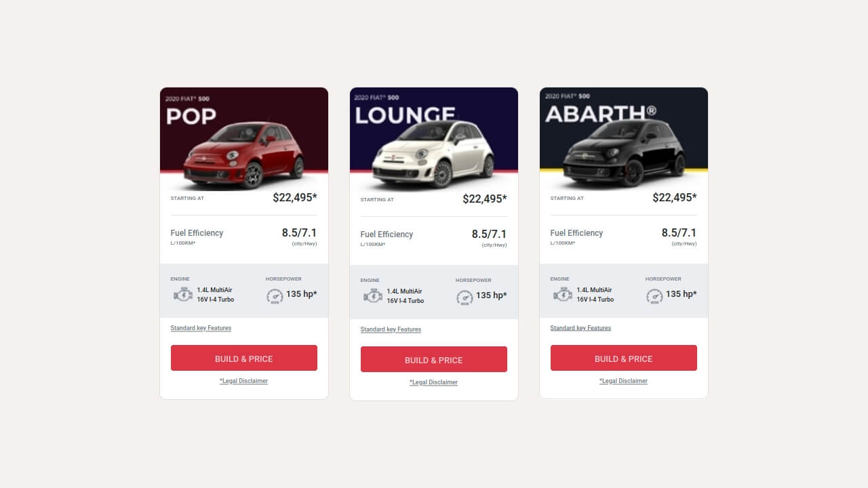Click the engine icon on the LOUNGE card
The width and height of the screenshot is (868, 488).
372,295
